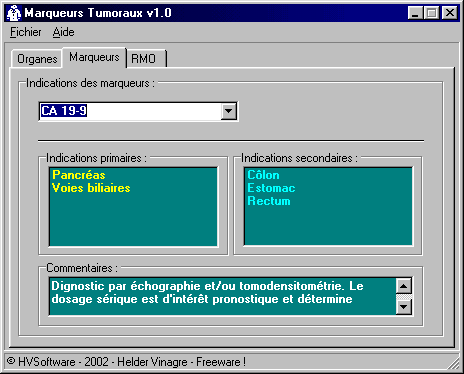Click the CA 19-9 combo box text field
Viewport: 464px width, 374px height.
[130, 111]
